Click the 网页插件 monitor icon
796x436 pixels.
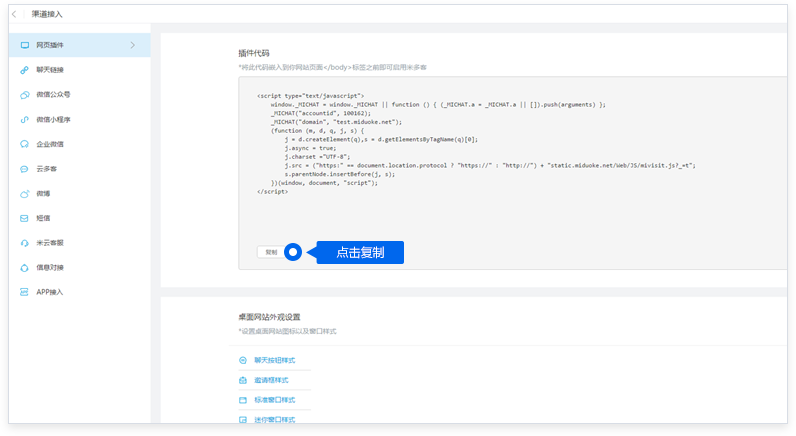click(x=25, y=46)
